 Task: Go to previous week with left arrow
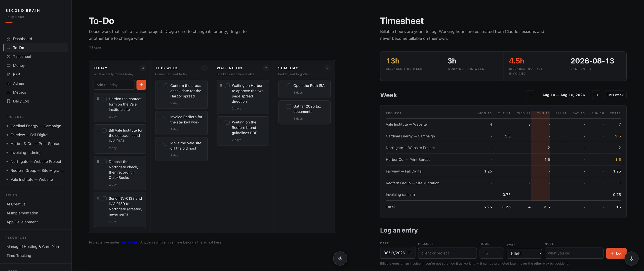tap(530, 95)
